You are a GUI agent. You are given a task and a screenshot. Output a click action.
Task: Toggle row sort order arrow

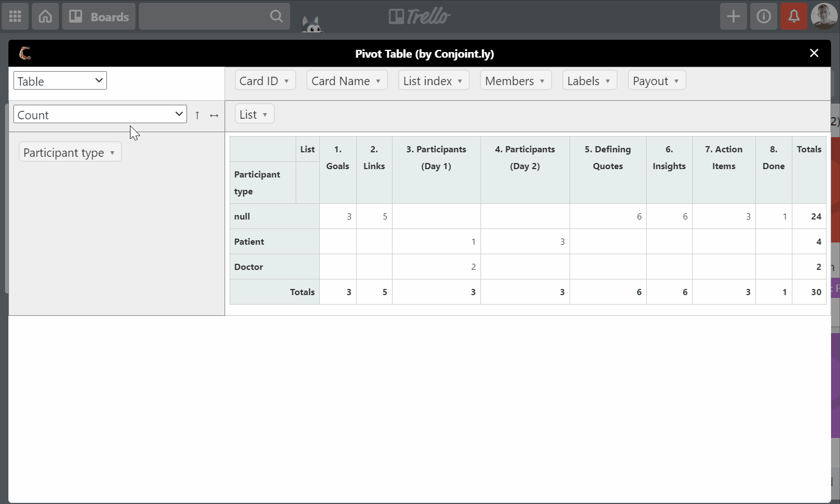coord(197,115)
